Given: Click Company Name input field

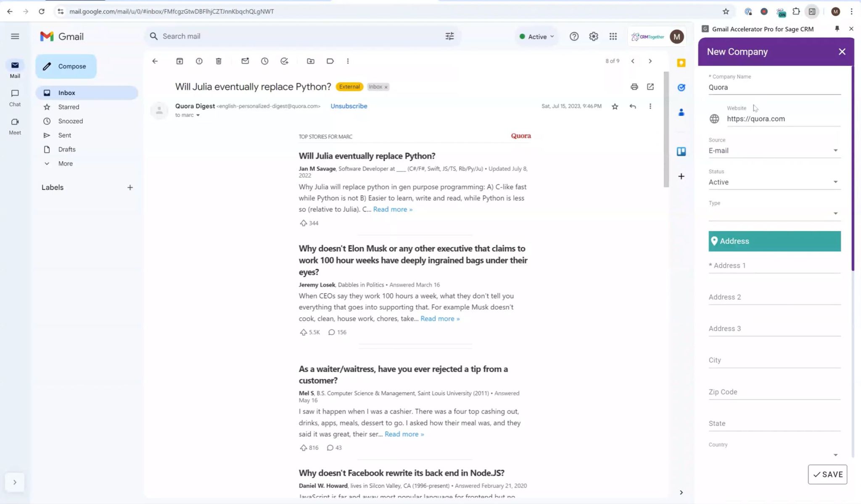Looking at the screenshot, I should coord(774,87).
